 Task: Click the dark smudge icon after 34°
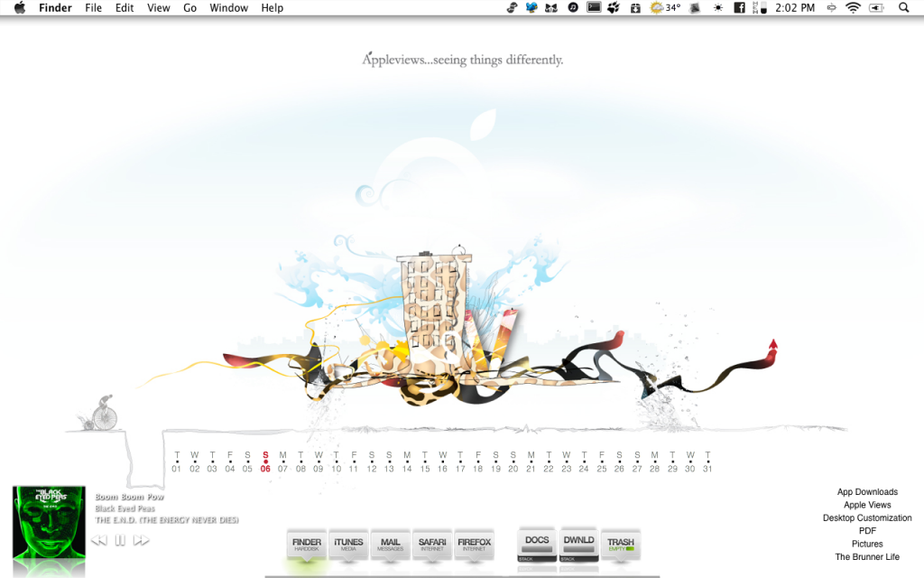point(696,7)
